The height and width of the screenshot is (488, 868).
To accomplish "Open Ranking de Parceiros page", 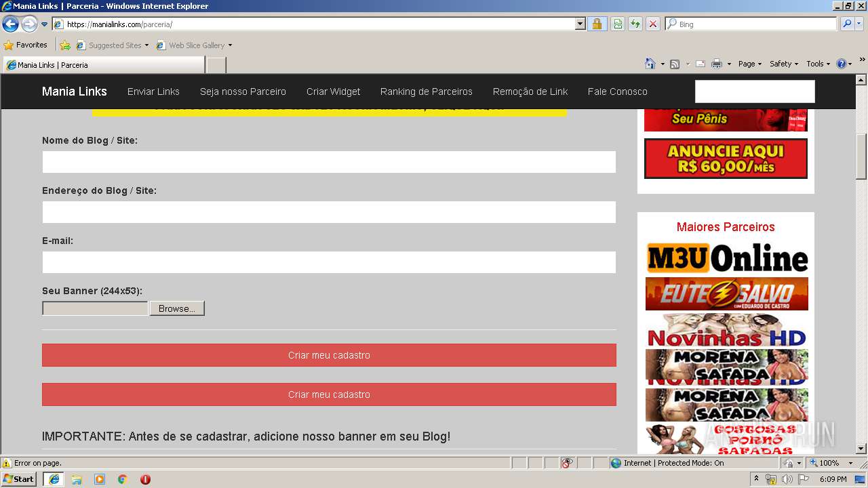I will 427,91.
